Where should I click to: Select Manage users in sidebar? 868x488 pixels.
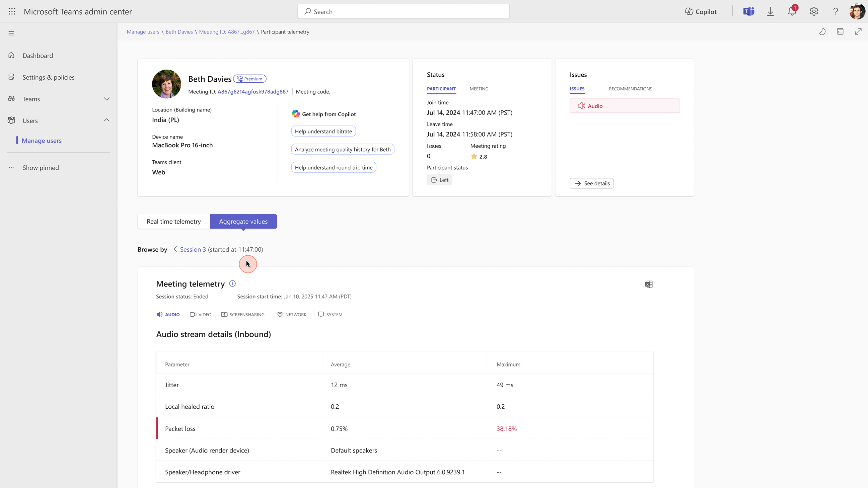pos(42,141)
